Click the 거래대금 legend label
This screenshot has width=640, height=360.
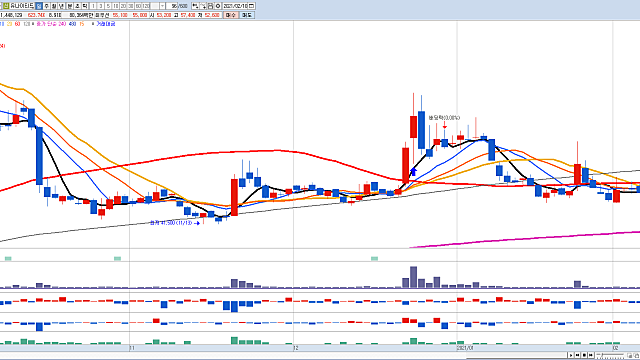(x=106, y=24)
